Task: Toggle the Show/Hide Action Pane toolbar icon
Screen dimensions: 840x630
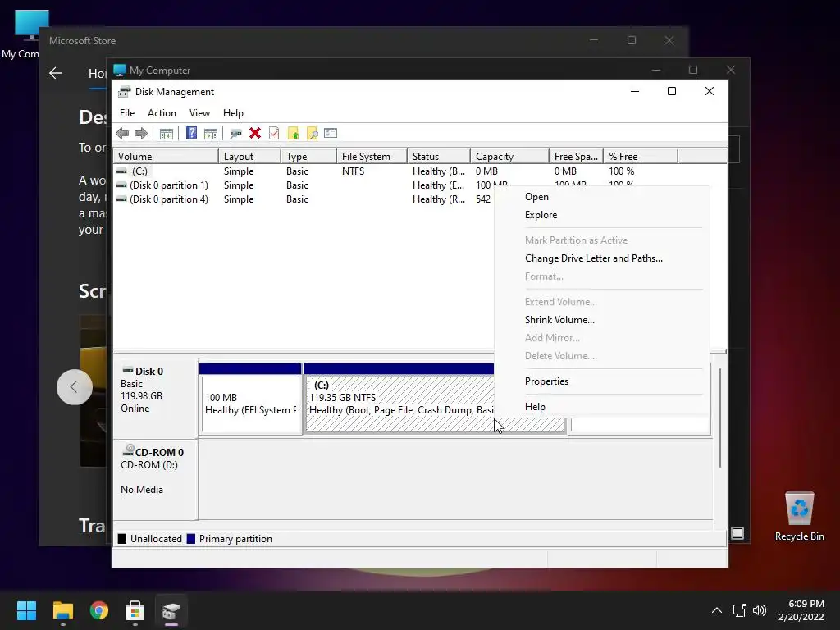Action: (x=211, y=134)
